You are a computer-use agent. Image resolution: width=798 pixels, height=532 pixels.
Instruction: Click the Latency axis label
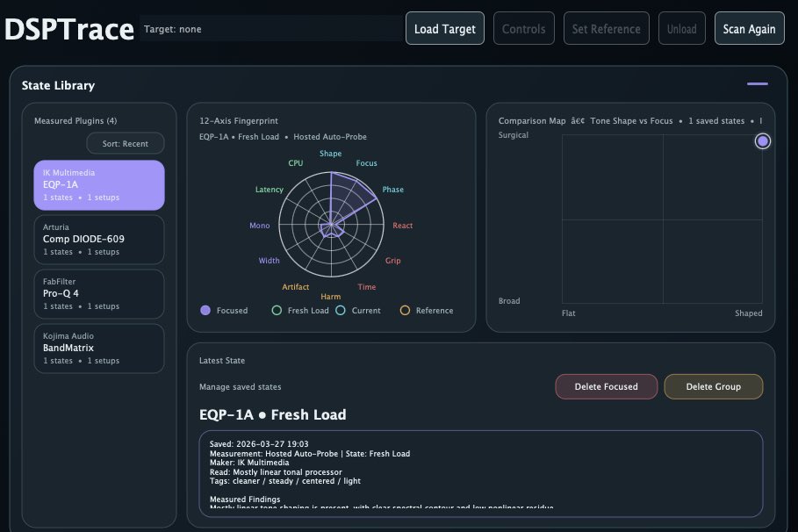tap(270, 190)
